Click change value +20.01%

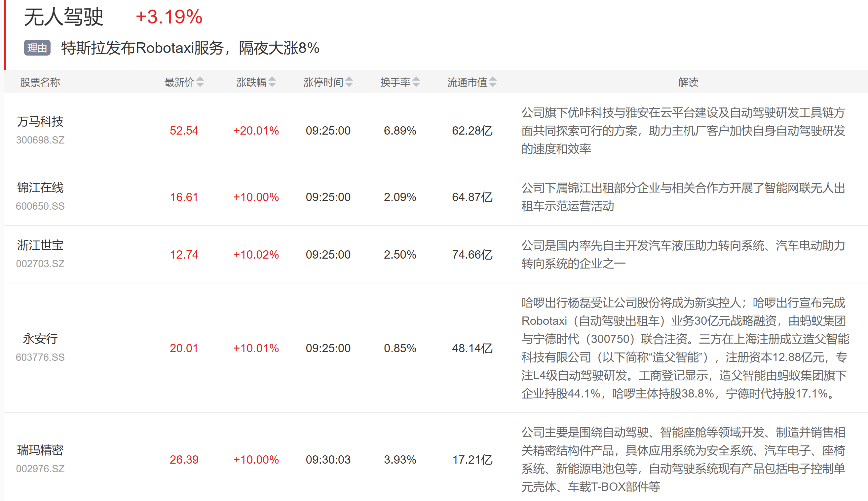[256, 131]
